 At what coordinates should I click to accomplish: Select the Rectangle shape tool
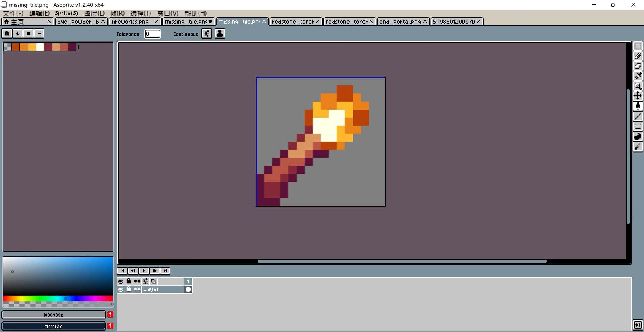pyautogui.click(x=638, y=126)
